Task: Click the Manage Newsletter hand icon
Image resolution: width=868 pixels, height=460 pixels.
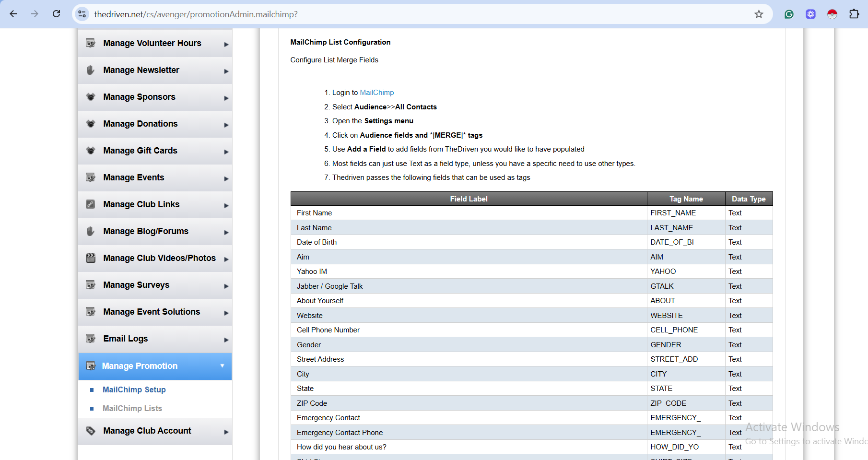Action: (x=91, y=70)
